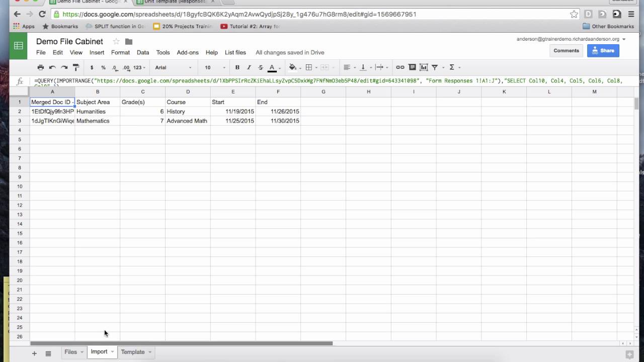
Task: Open the Add-ons menu
Action: pyautogui.click(x=188, y=52)
